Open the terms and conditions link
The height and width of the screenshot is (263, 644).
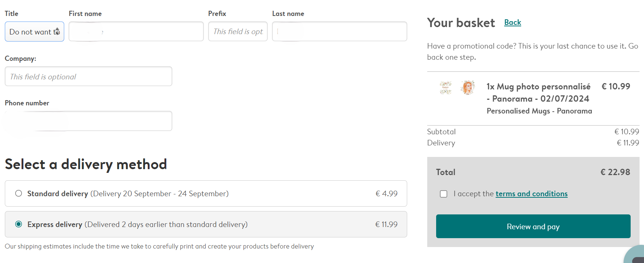click(531, 194)
